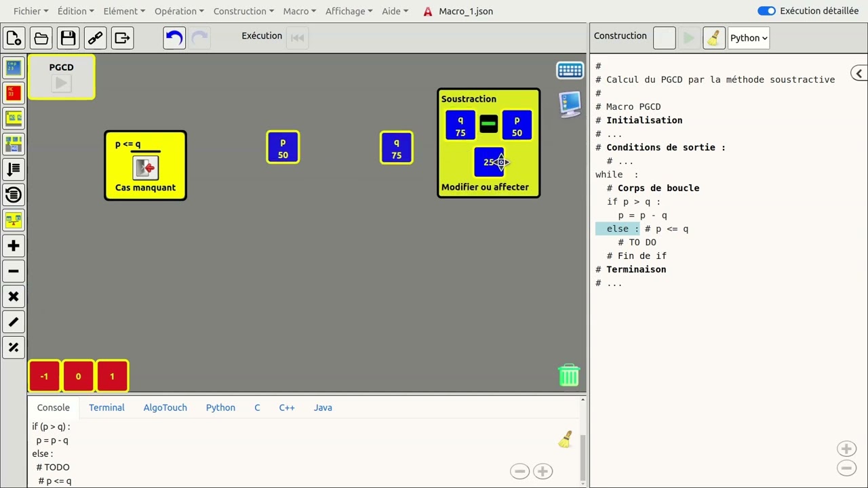Zoom out code panel with minus
Screen dimensions: 868x488
point(846,468)
